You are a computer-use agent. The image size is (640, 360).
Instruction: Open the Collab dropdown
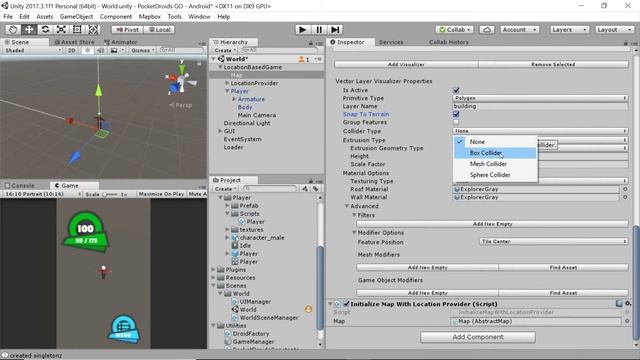click(455, 29)
